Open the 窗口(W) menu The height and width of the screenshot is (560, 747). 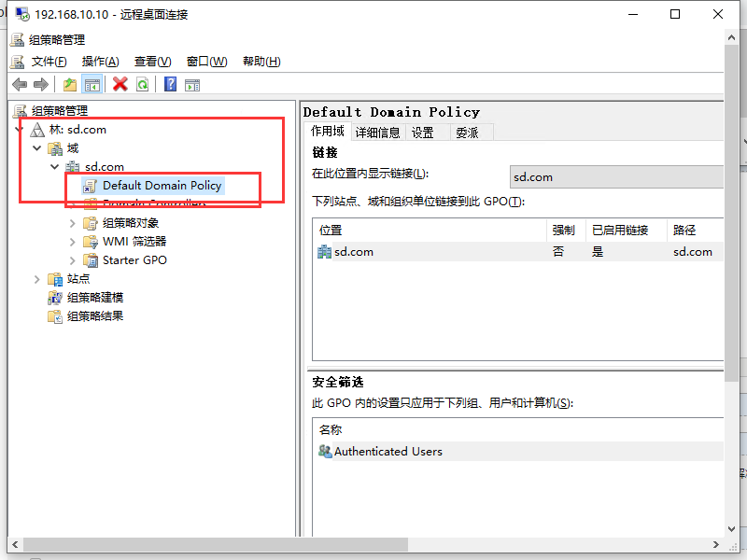point(207,62)
